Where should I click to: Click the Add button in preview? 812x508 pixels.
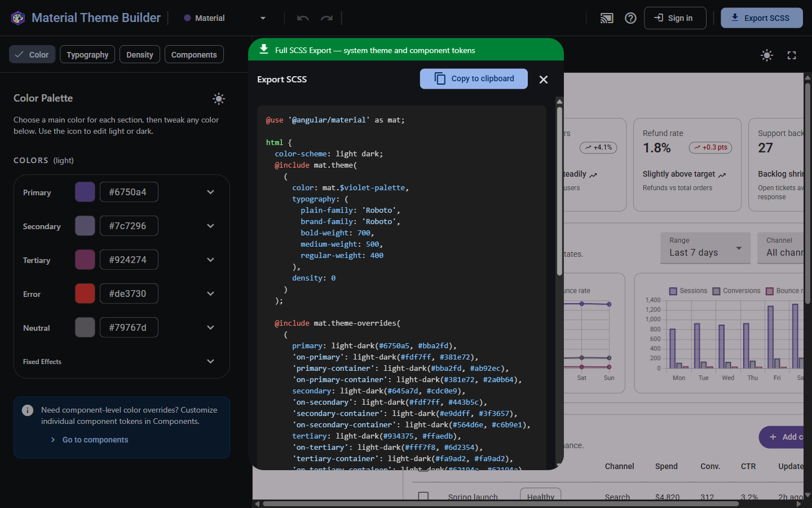(782, 437)
